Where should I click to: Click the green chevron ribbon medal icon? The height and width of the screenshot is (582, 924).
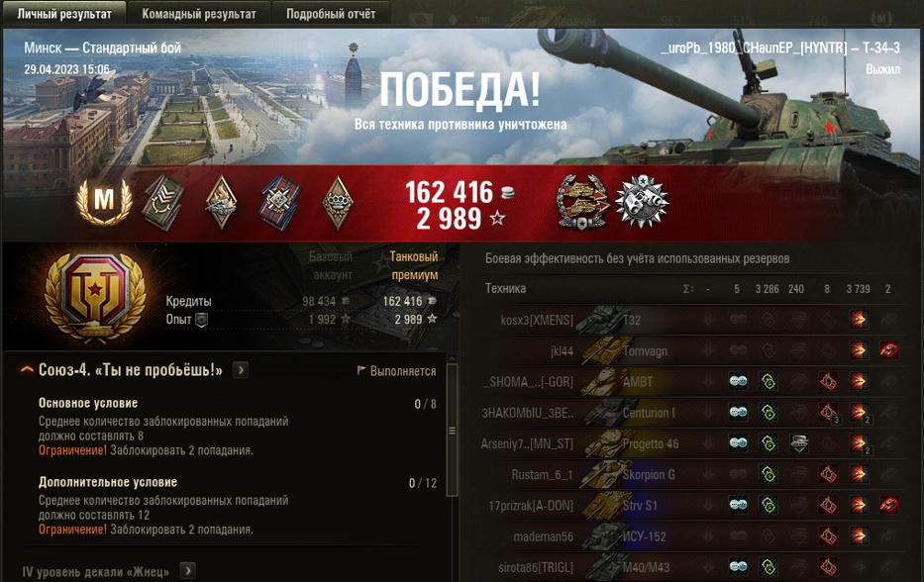(x=163, y=203)
